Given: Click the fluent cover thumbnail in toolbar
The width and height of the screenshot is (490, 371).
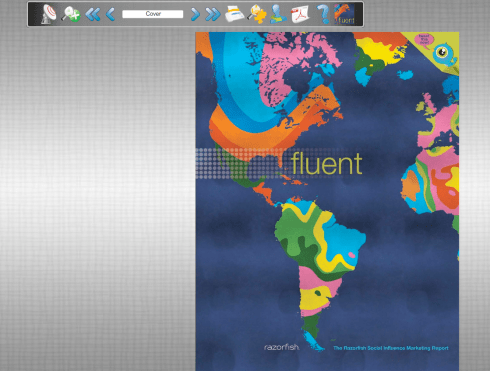Looking at the screenshot, I should (x=344, y=14).
